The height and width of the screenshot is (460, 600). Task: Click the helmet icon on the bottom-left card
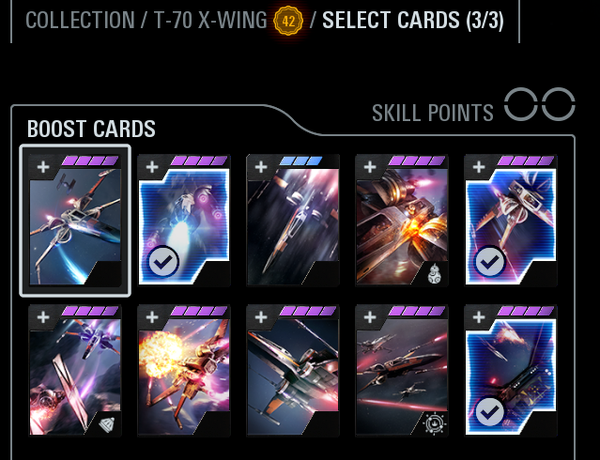[107, 424]
